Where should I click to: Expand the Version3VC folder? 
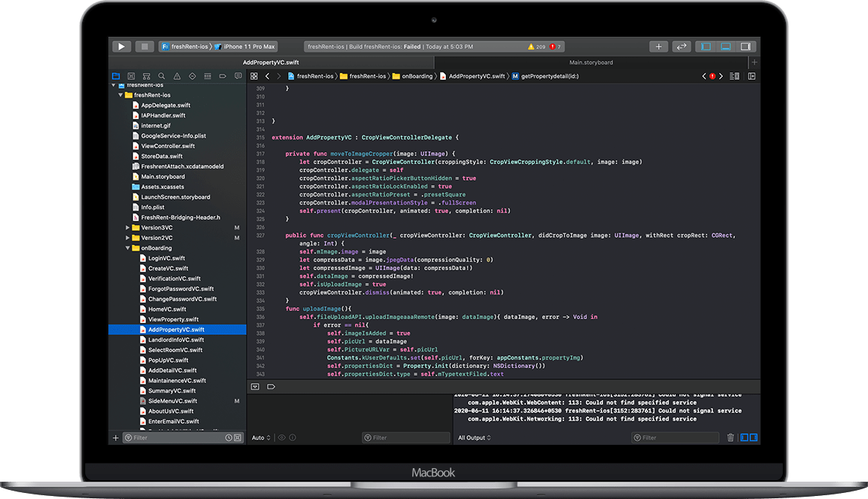tap(128, 227)
